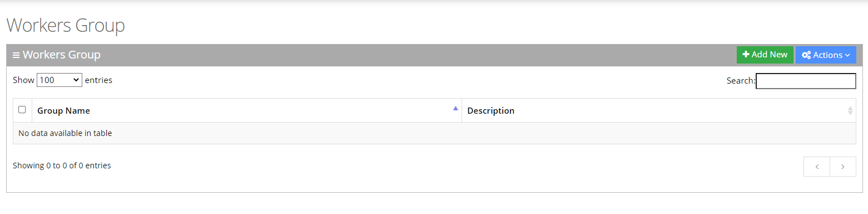Click the plus icon on Add New
Image resolution: width=868 pixels, height=214 pixels.
[x=746, y=55]
